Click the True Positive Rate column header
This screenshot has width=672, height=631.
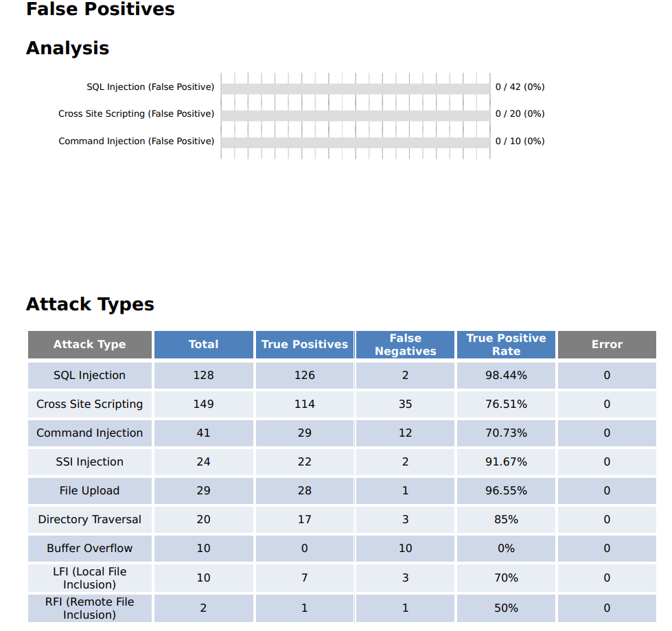506,345
